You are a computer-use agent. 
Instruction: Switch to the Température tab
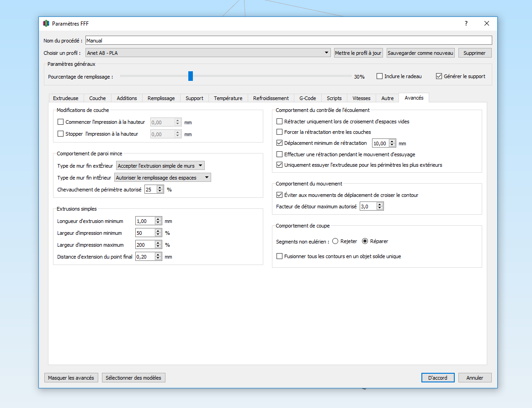pyautogui.click(x=228, y=98)
